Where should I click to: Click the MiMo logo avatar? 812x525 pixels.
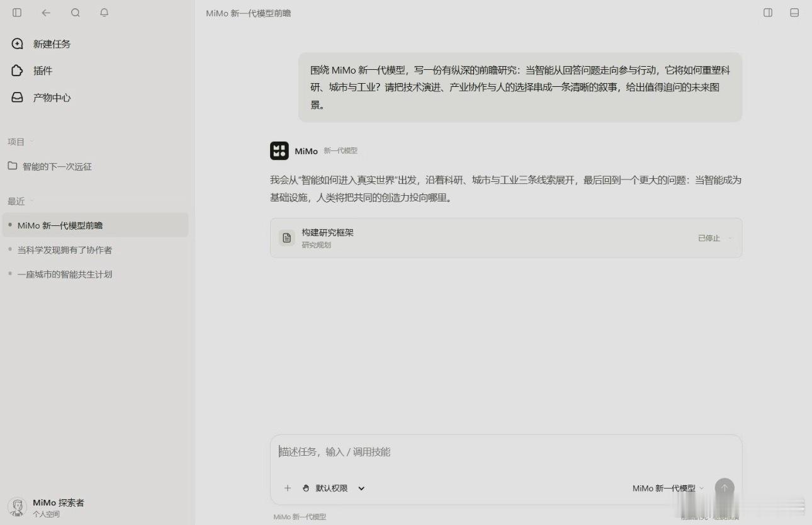(279, 151)
